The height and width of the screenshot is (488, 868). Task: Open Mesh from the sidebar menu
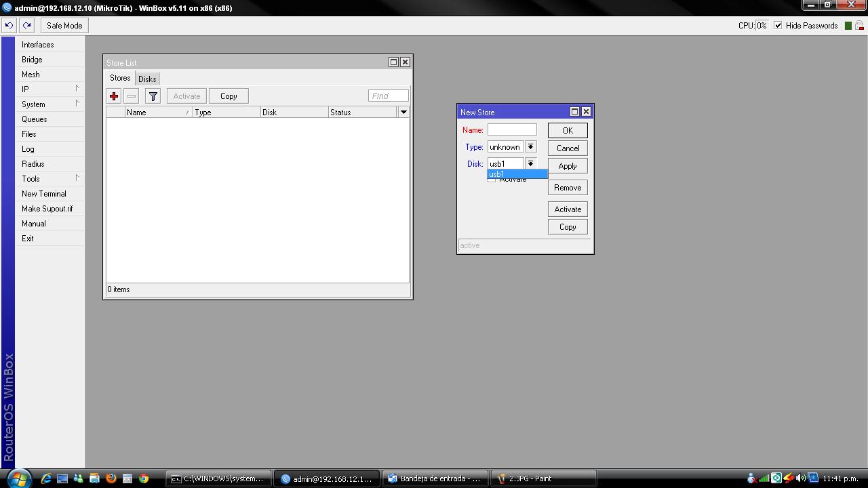click(x=51, y=75)
